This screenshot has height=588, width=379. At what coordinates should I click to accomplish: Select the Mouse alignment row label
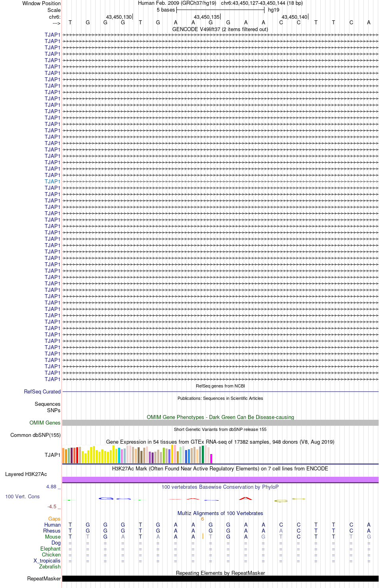53,537
